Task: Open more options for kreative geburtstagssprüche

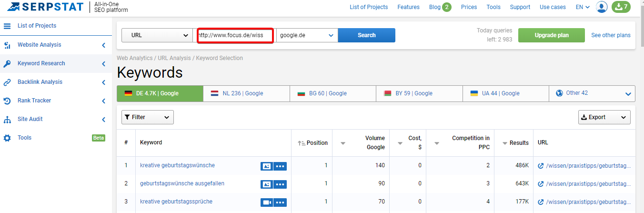Action: (280, 203)
